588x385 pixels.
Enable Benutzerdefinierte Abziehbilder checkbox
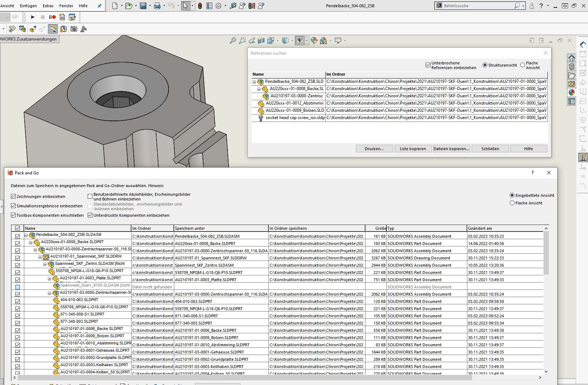click(90, 196)
